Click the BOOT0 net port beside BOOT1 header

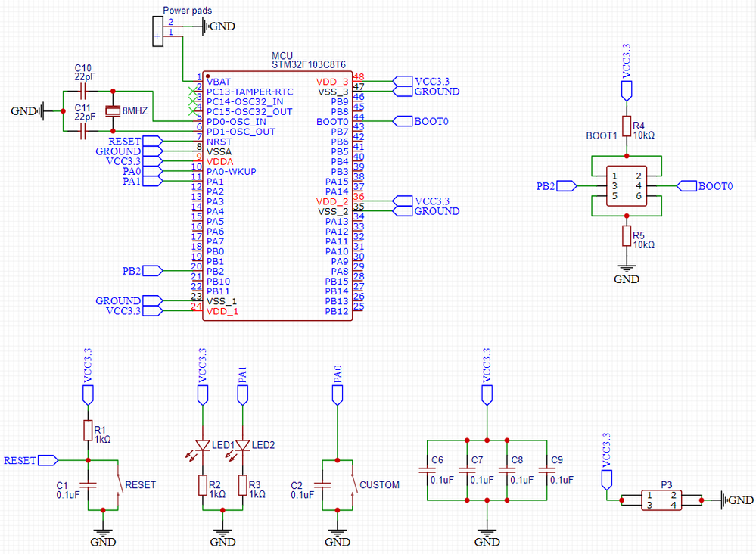(x=705, y=186)
